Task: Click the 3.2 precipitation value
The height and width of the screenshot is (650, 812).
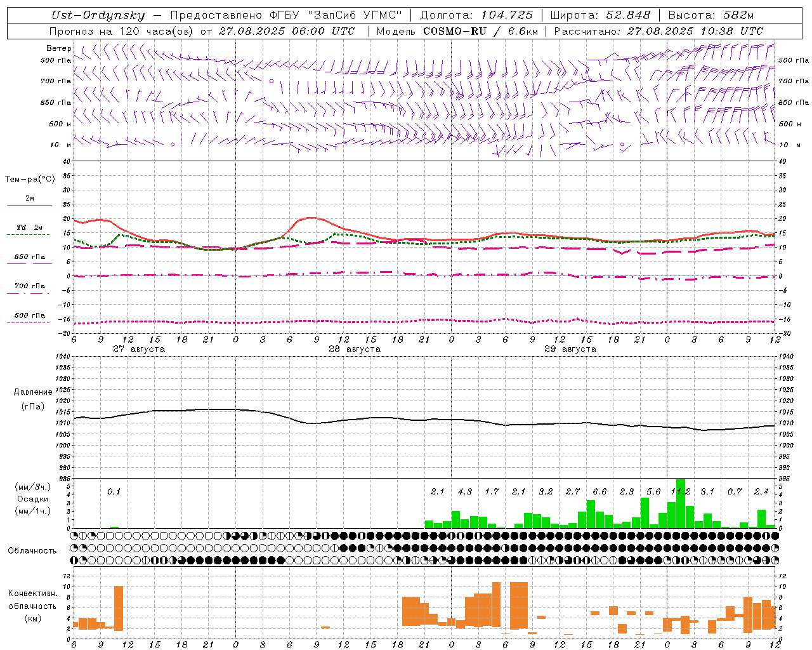Action: (x=546, y=491)
